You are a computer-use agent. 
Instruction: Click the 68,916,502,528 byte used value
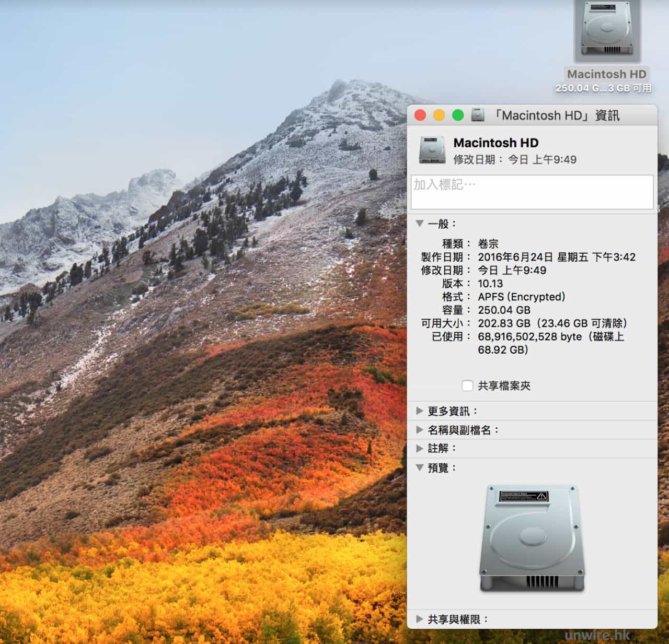(529, 337)
